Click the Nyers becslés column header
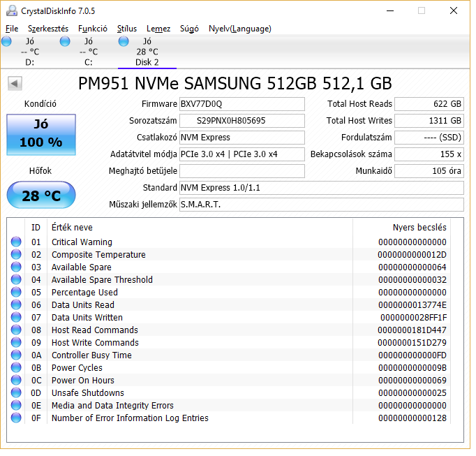Image resolution: width=476 pixels, height=456 pixels. [401, 228]
